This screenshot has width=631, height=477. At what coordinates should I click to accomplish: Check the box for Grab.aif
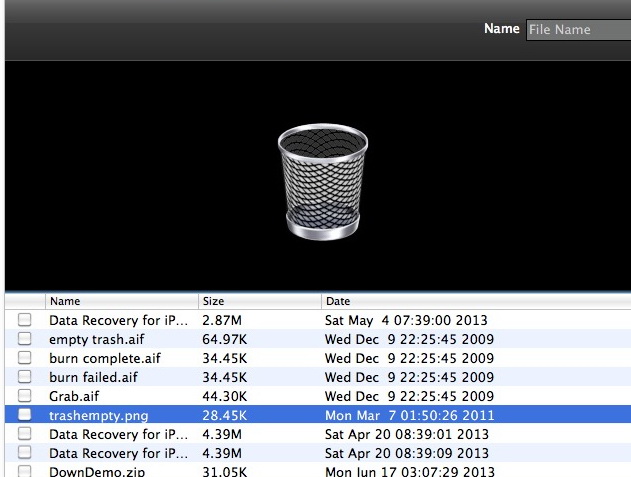(x=25, y=395)
